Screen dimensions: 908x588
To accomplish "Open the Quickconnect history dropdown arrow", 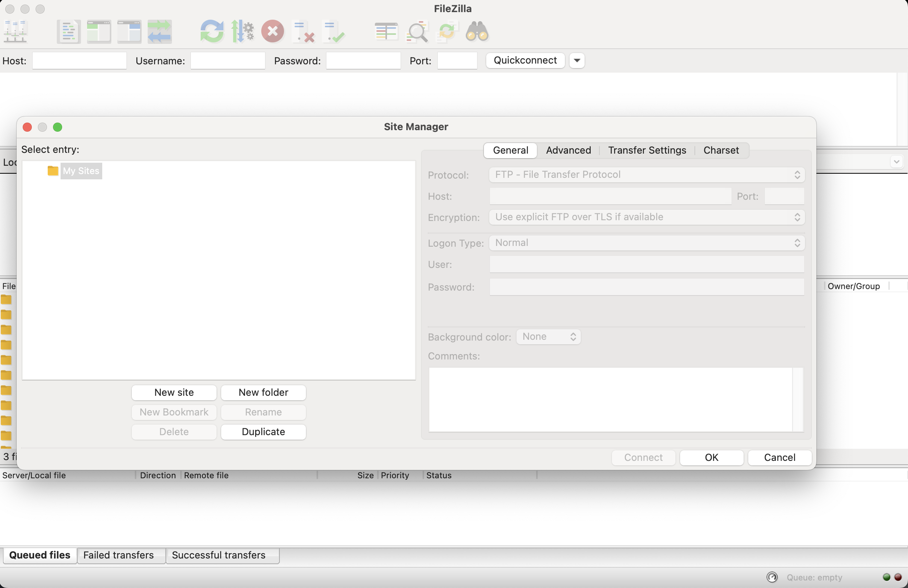I will pyautogui.click(x=577, y=60).
